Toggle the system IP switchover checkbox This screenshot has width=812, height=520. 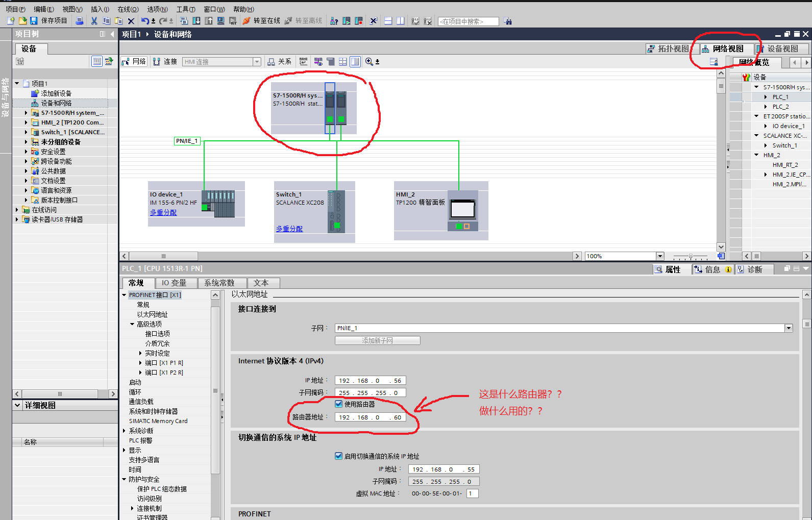(338, 456)
